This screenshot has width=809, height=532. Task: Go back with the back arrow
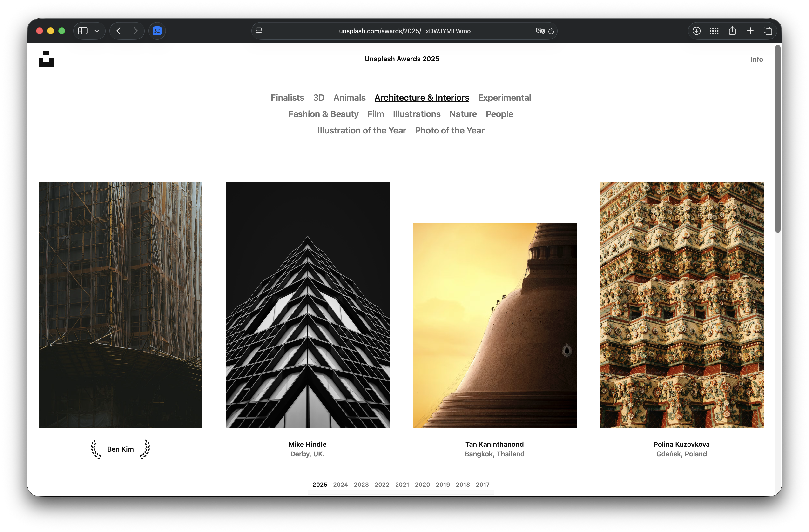[x=118, y=31]
